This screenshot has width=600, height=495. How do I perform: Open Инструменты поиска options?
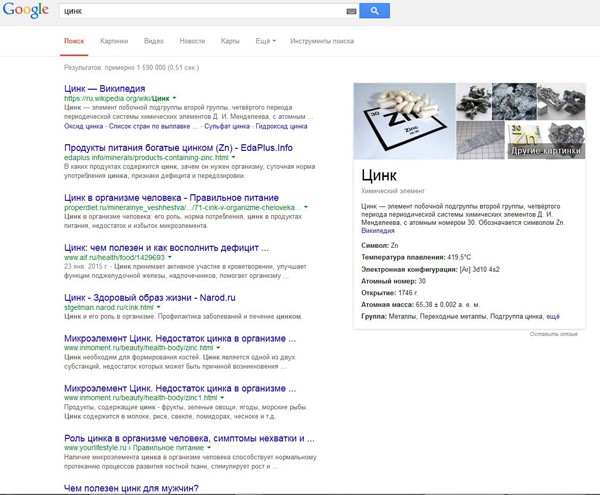(322, 41)
